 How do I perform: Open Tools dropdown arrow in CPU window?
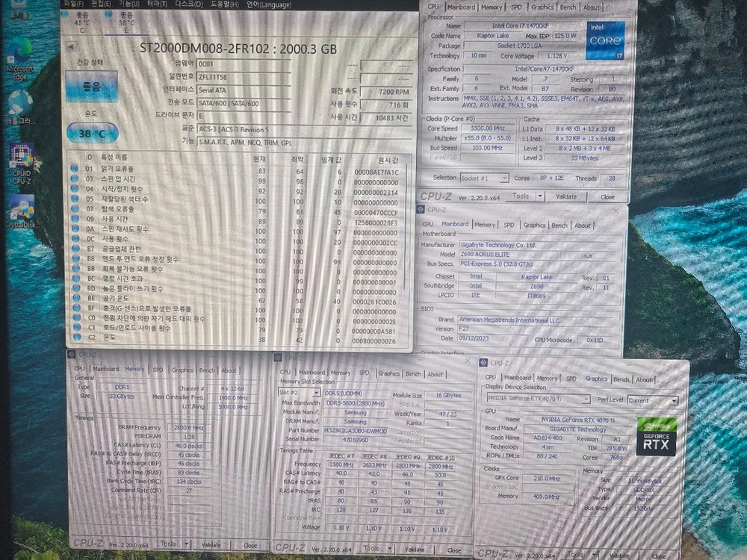pyautogui.click(x=540, y=196)
